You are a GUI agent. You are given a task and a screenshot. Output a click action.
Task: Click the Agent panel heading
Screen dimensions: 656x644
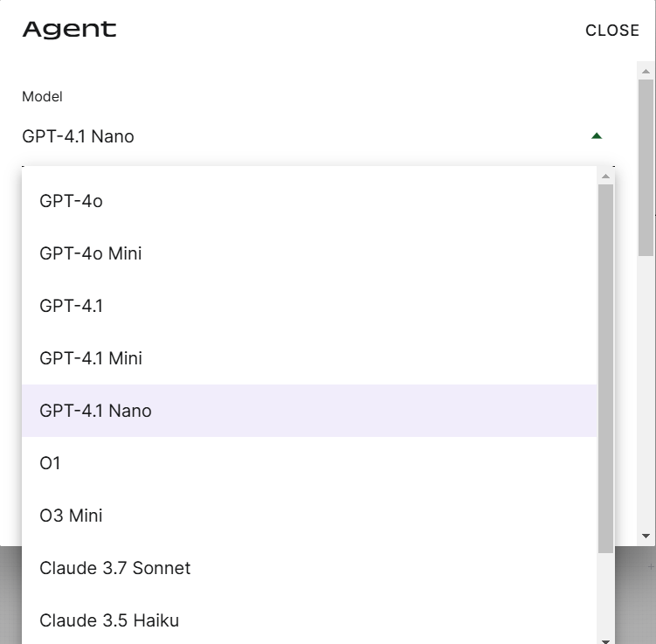pos(70,30)
